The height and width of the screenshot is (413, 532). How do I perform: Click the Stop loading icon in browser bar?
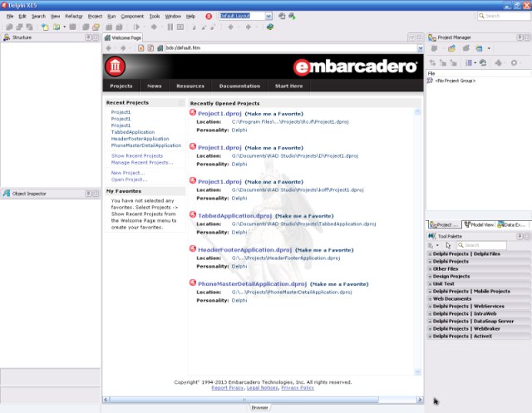point(140,48)
